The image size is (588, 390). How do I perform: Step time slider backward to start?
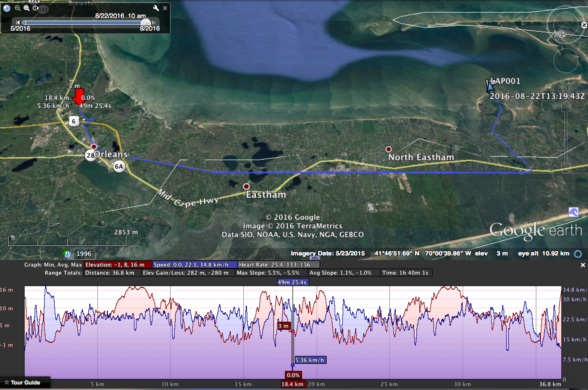coord(18,23)
